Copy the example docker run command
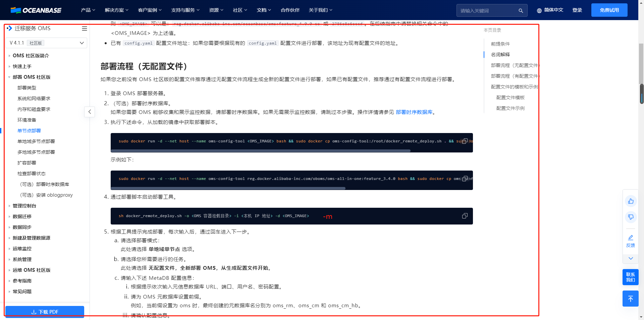644x320 pixels. [x=465, y=179]
